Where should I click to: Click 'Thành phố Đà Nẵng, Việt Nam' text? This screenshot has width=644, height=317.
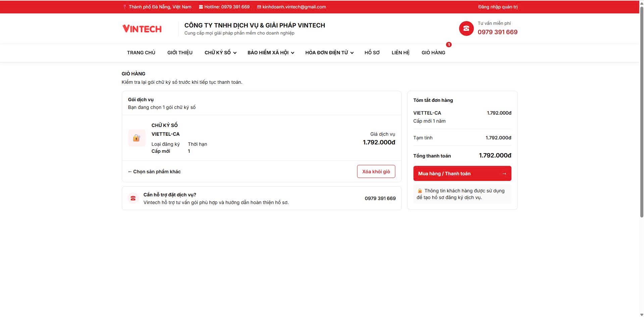(160, 7)
